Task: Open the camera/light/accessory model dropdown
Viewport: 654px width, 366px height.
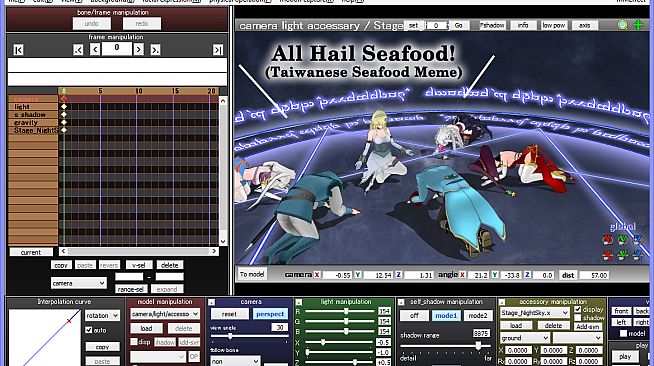Action: click(x=165, y=314)
